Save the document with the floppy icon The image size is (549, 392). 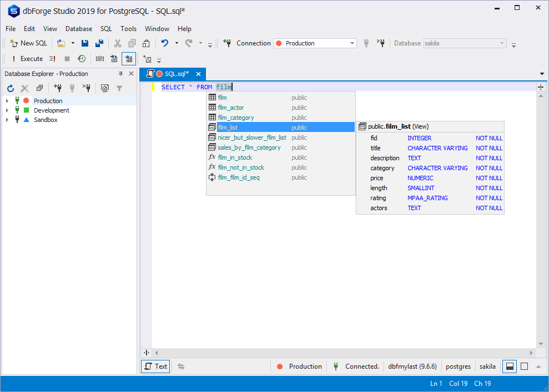coord(85,43)
